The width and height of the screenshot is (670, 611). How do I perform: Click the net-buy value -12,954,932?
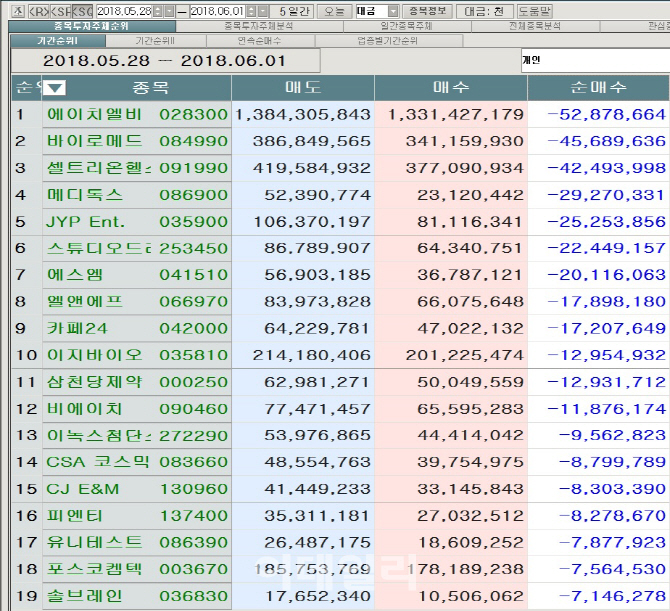point(606,355)
